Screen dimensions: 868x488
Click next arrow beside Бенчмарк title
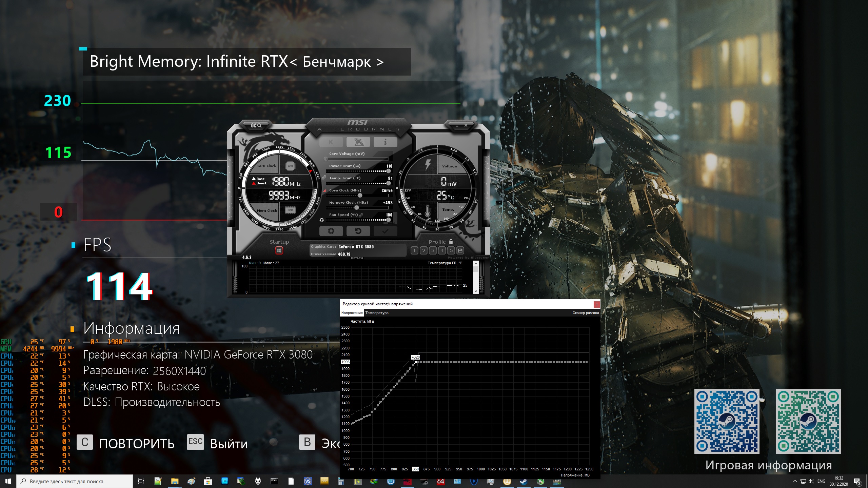[380, 62]
